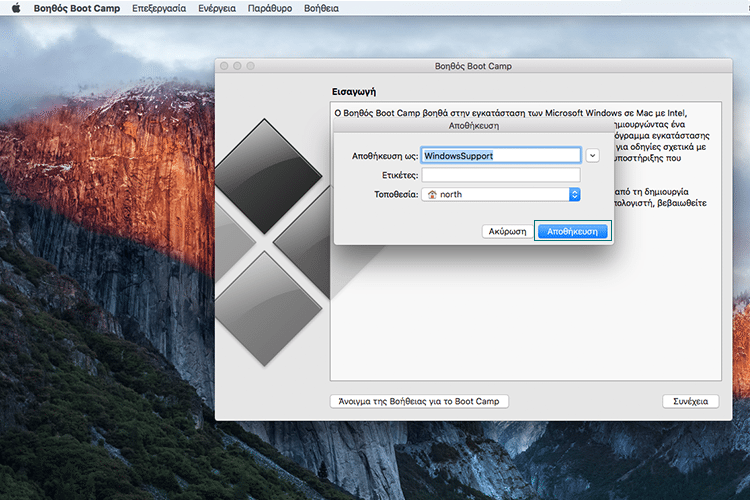This screenshot has height=500, width=750.
Task: Click the home folder icon next to north
Action: 432,194
